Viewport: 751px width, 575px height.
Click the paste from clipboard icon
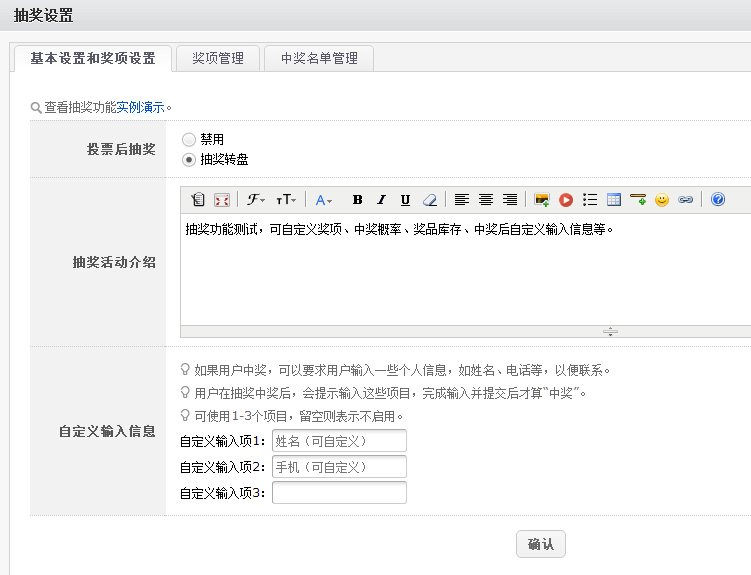[x=197, y=200]
